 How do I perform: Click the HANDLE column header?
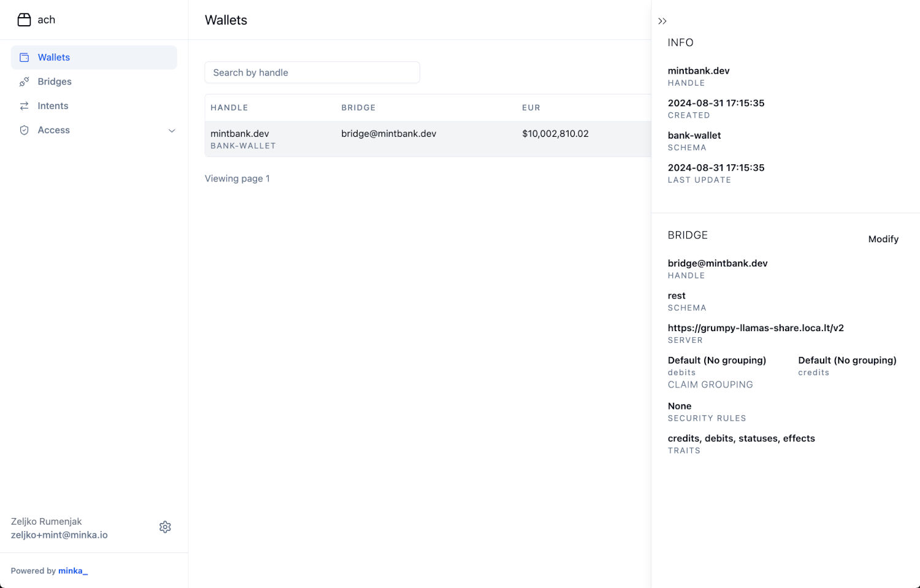point(229,108)
